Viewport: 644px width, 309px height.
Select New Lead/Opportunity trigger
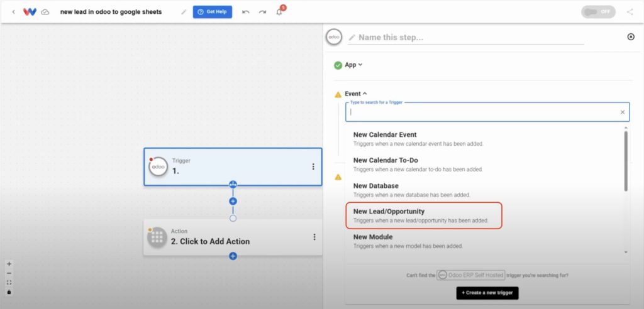(424, 215)
